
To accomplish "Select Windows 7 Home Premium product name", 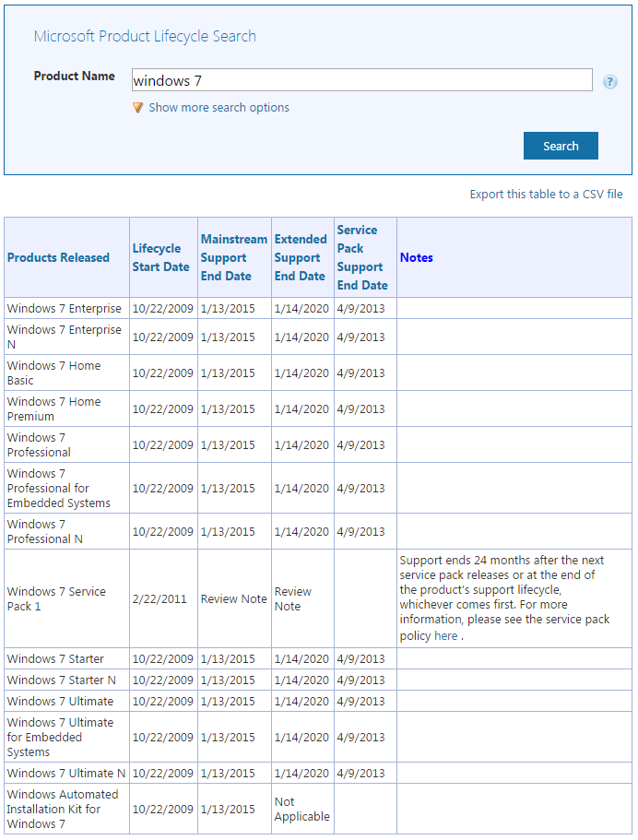I will tap(53, 408).
